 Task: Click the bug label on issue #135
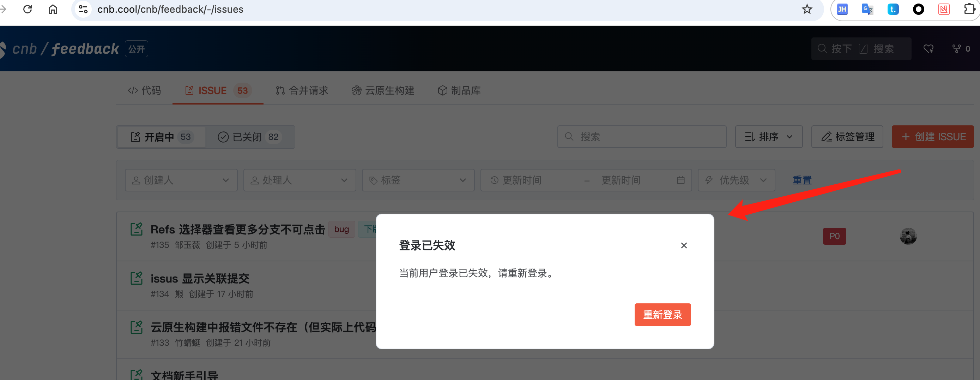pyautogui.click(x=341, y=229)
